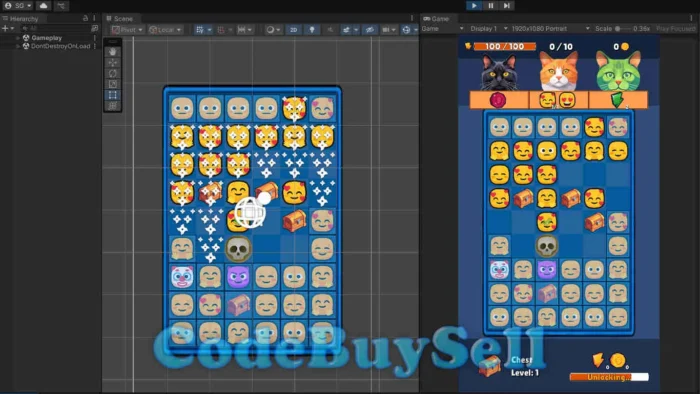Screen dimensions: 700x394
Task: Click the clown tile in Scene view
Action: (x=182, y=277)
